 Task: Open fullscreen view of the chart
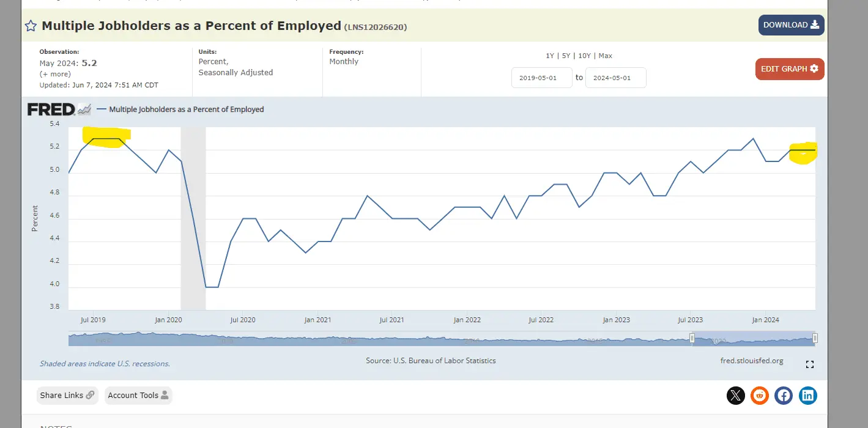click(810, 364)
